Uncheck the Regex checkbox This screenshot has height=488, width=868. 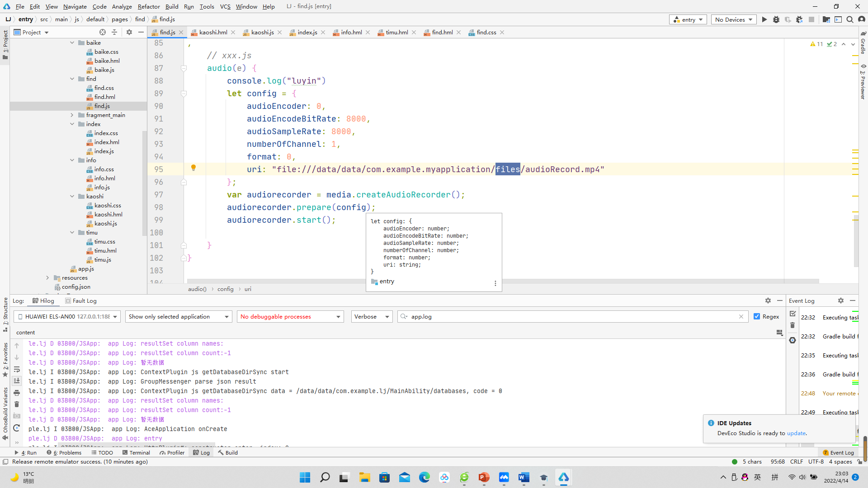point(757,317)
